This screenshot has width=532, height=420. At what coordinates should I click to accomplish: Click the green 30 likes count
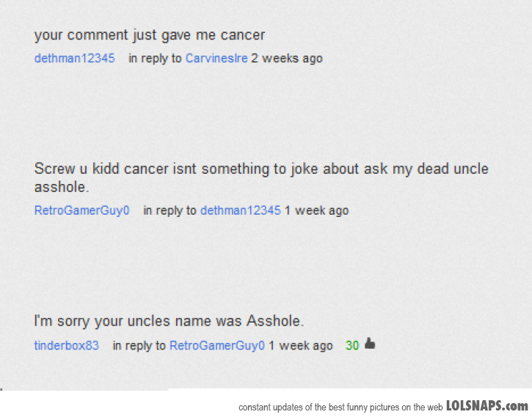pyautogui.click(x=352, y=345)
